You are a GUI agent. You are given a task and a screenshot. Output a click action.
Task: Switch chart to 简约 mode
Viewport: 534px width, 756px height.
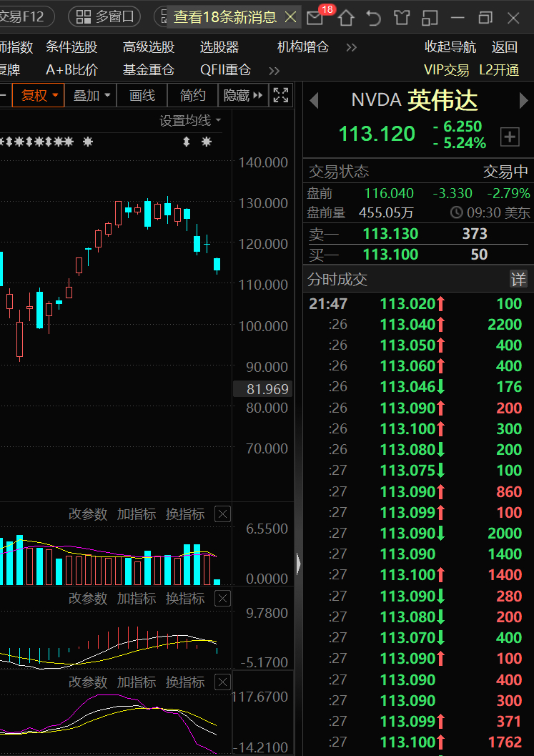click(x=193, y=95)
